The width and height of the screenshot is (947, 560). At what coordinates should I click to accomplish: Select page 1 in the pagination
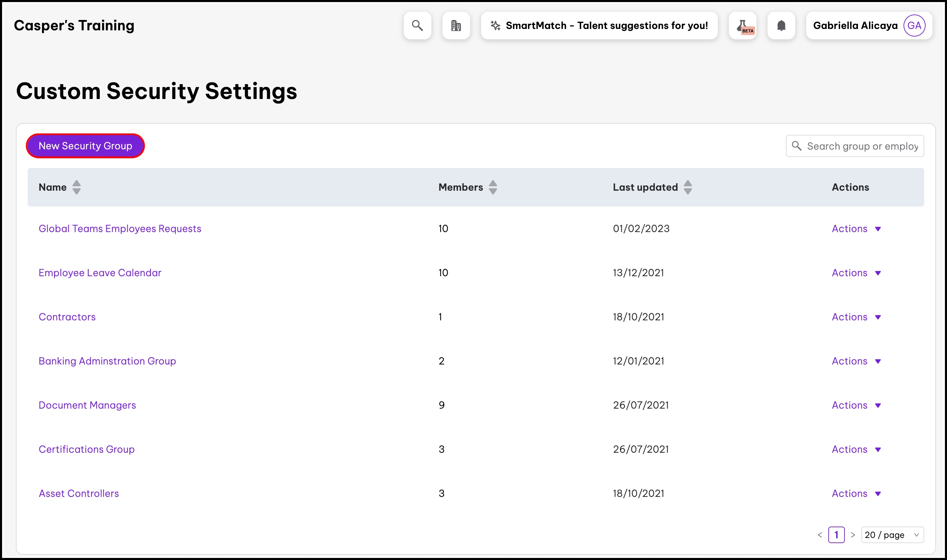coord(836,535)
